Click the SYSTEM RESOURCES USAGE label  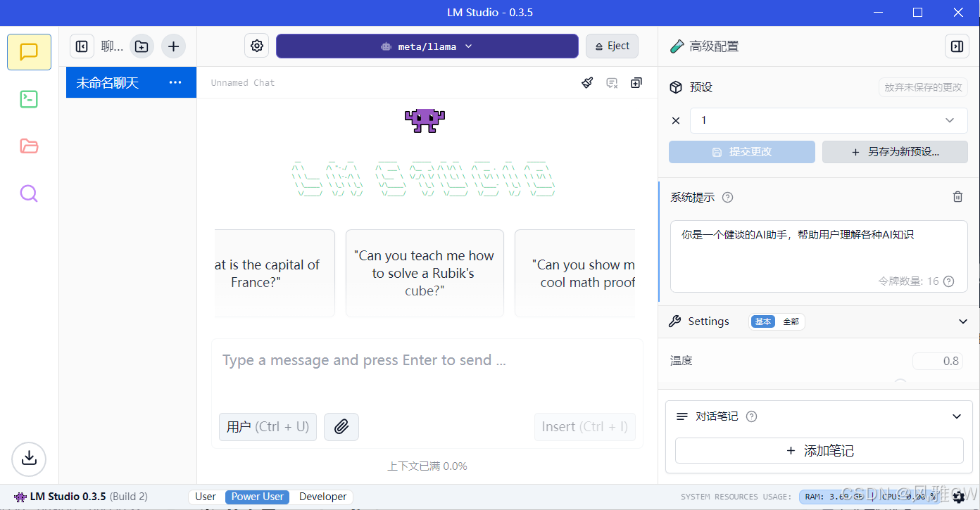736,497
